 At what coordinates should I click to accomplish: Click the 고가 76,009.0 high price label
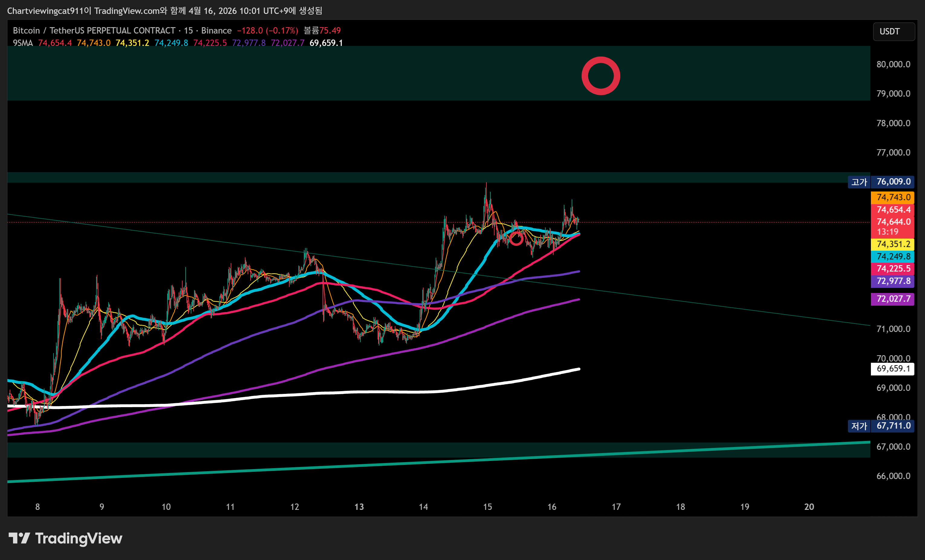pos(881,182)
